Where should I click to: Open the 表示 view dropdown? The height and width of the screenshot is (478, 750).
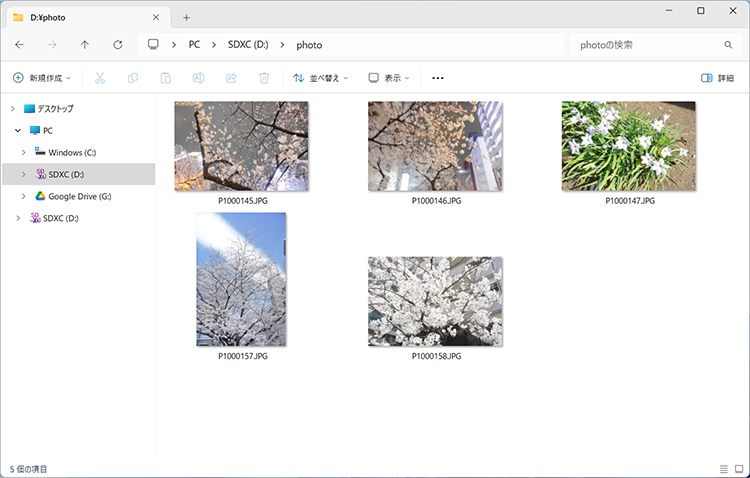(389, 78)
